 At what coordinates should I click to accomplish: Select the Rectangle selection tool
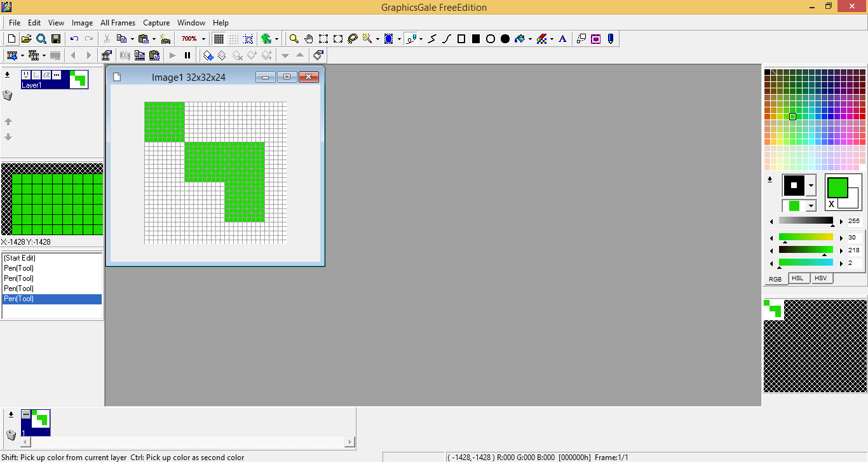point(323,39)
